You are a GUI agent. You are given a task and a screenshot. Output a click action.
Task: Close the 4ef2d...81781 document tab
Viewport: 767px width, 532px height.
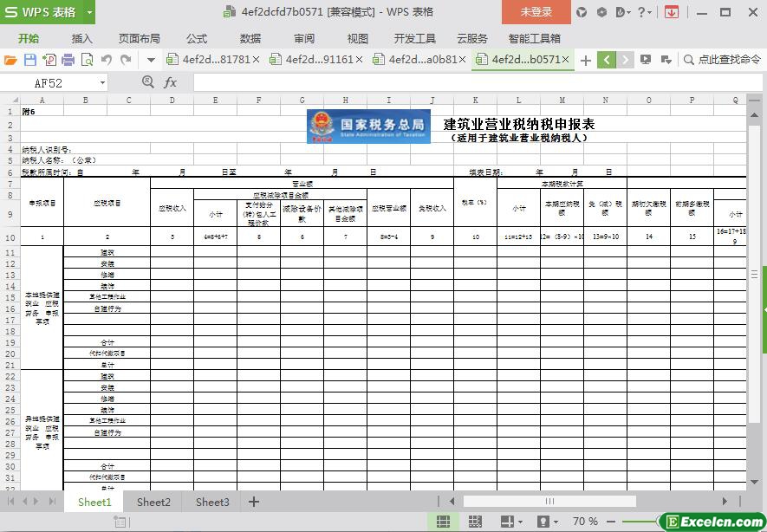pos(256,60)
